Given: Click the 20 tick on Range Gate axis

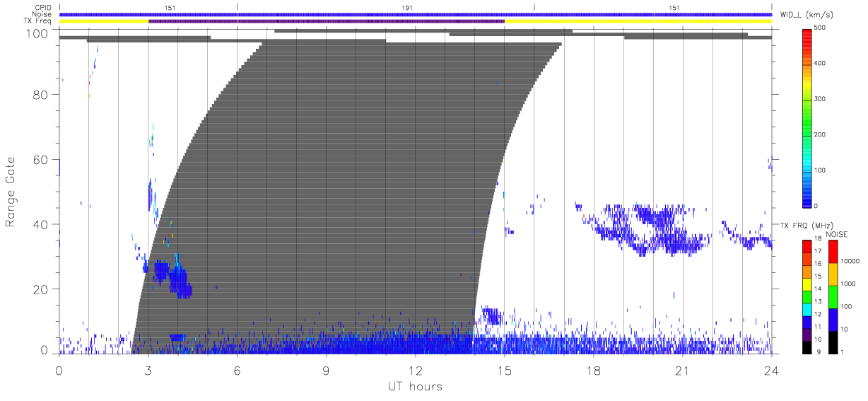Looking at the screenshot, I should (x=39, y=289).
